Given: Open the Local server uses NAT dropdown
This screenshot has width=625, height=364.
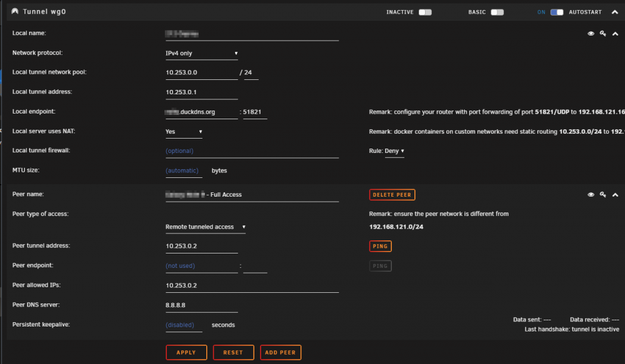Looking at the screenshot, I should coord(184,132).
